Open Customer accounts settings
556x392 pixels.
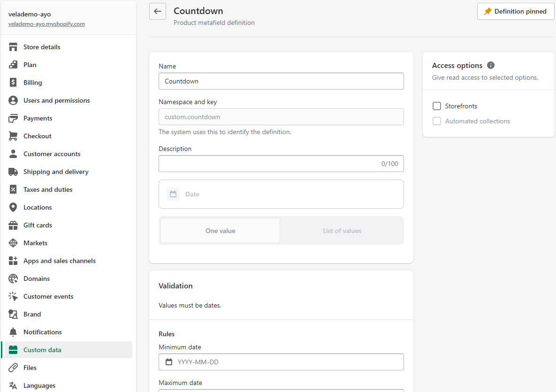pos(52,154)
